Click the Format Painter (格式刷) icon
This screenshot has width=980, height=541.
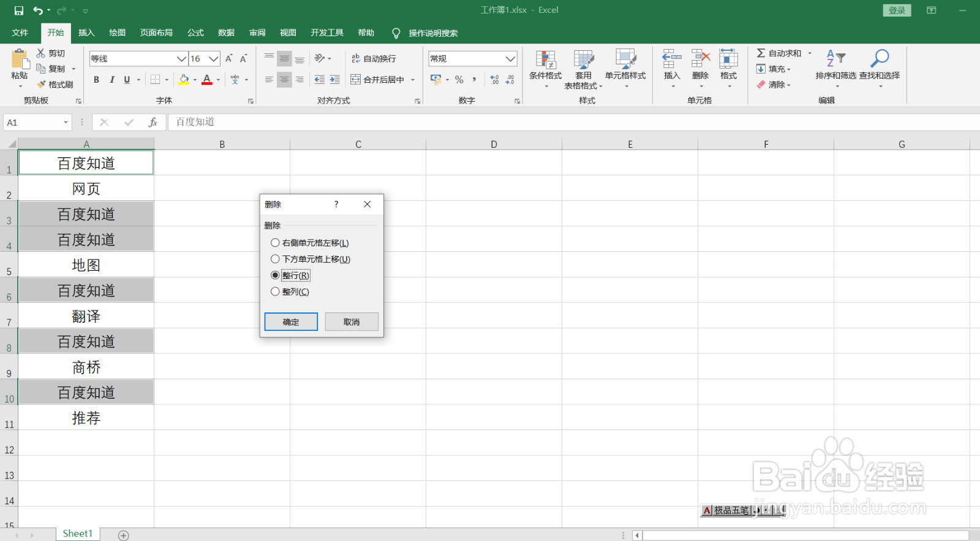[41, 85]
